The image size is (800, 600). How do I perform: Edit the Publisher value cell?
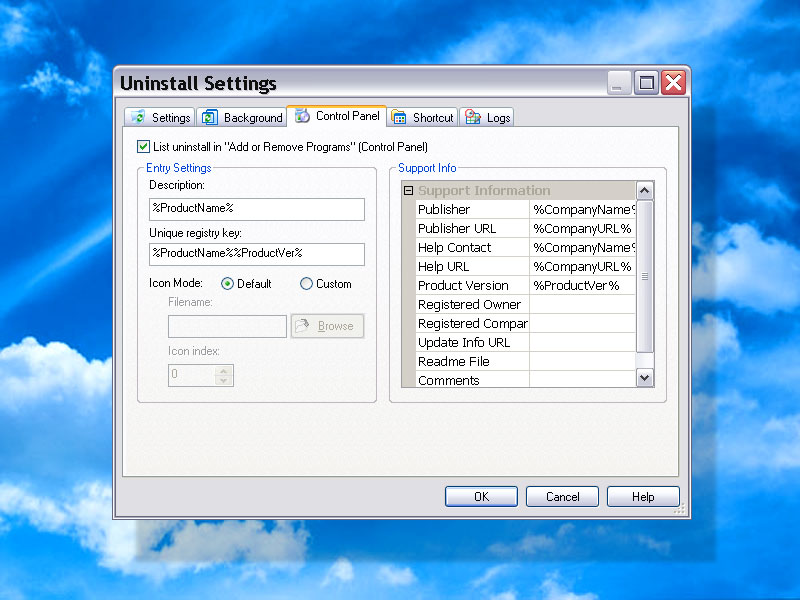582,209
